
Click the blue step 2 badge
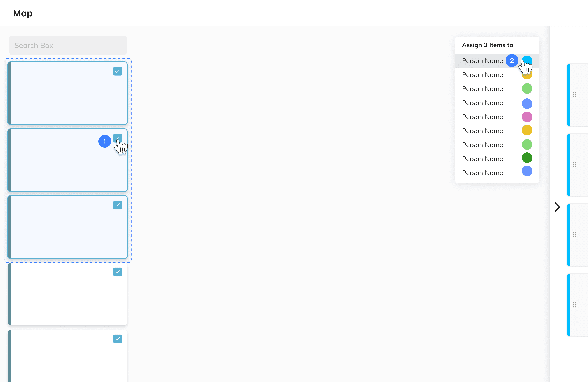[x=512, y=60]
